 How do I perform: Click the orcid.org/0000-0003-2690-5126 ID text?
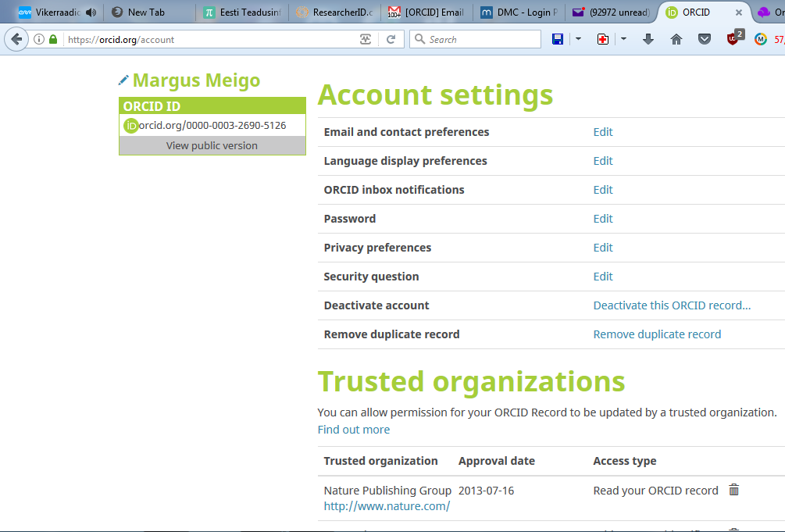212,125
